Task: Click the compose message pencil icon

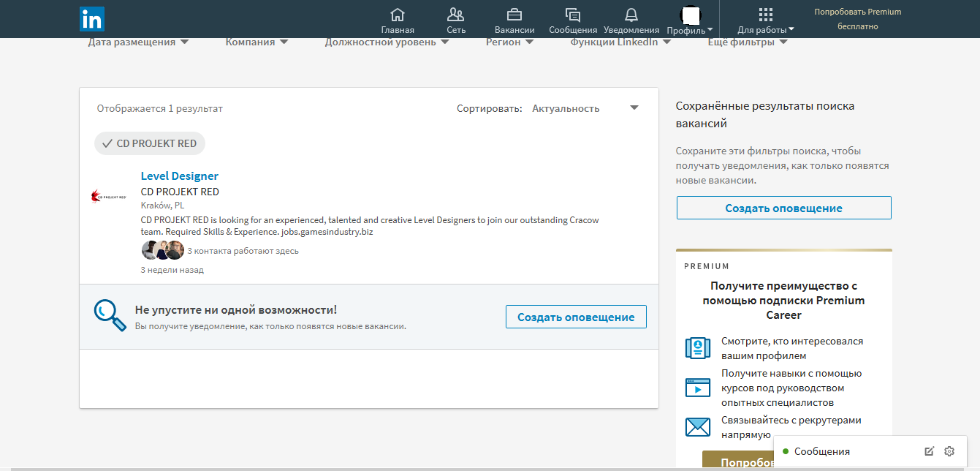Action: point(929,451)
